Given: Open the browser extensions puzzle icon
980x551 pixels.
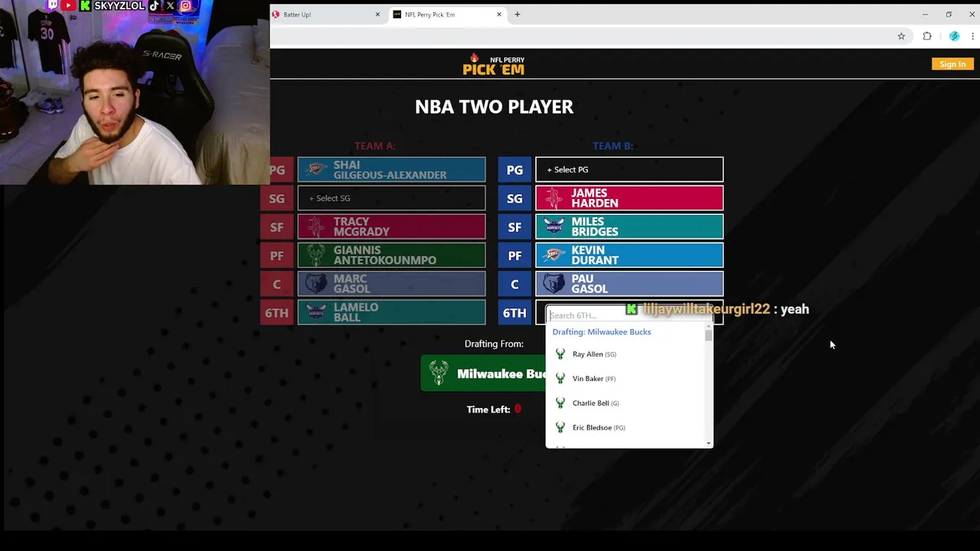Looking at the screenshot, I should tap(927, 36).
